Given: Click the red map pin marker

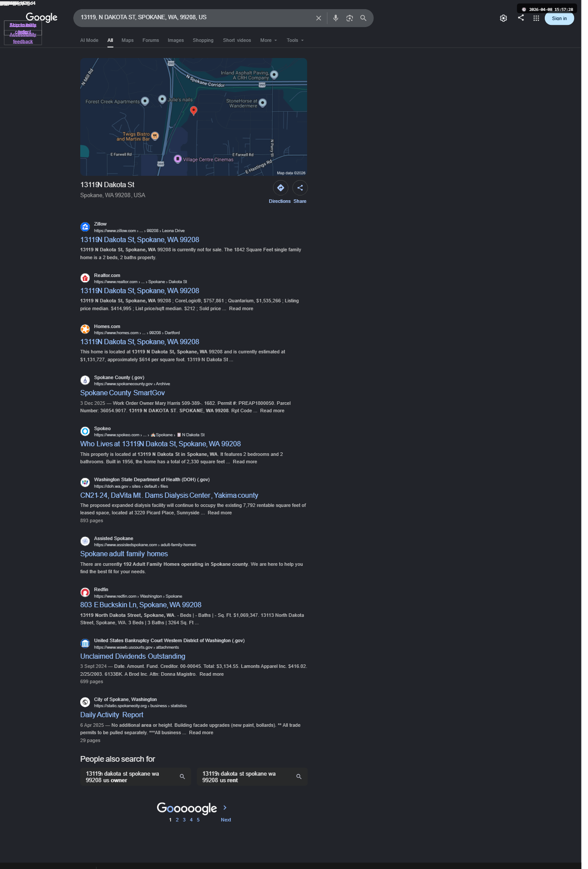Looking at the screenshot, I should tap(194, 111).
